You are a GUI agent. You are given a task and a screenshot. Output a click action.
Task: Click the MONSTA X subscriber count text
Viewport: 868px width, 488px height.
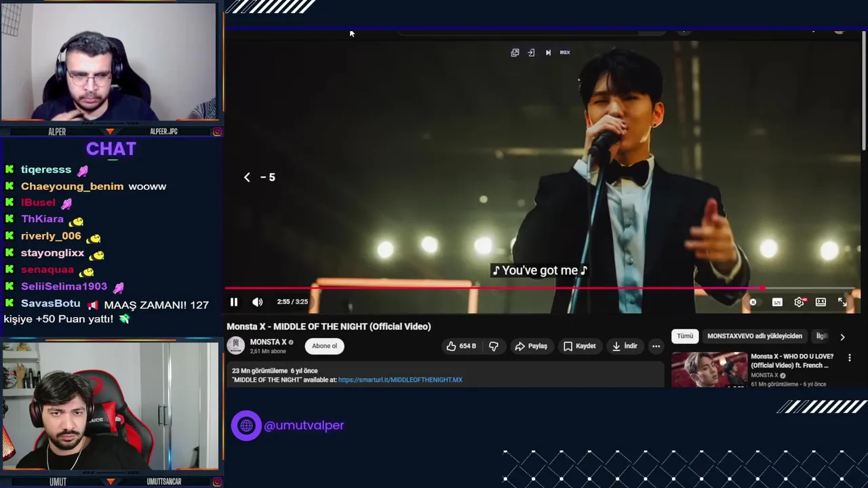point(268,351)
